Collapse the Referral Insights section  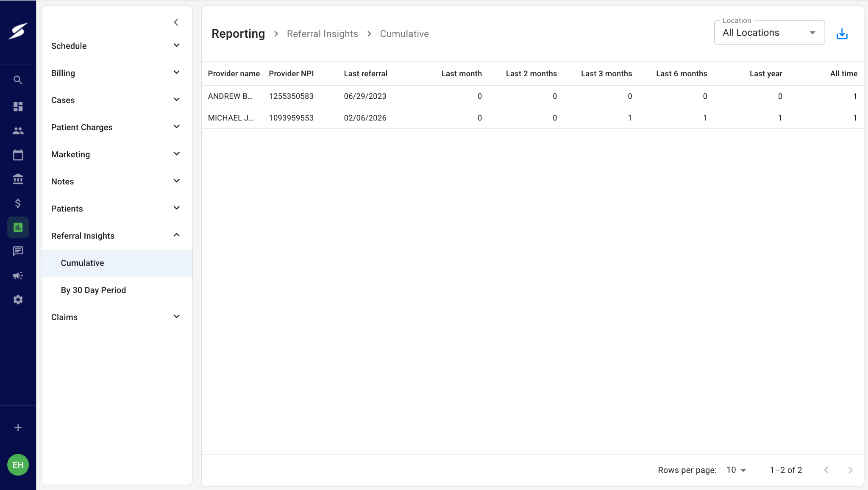click(117, 236)
